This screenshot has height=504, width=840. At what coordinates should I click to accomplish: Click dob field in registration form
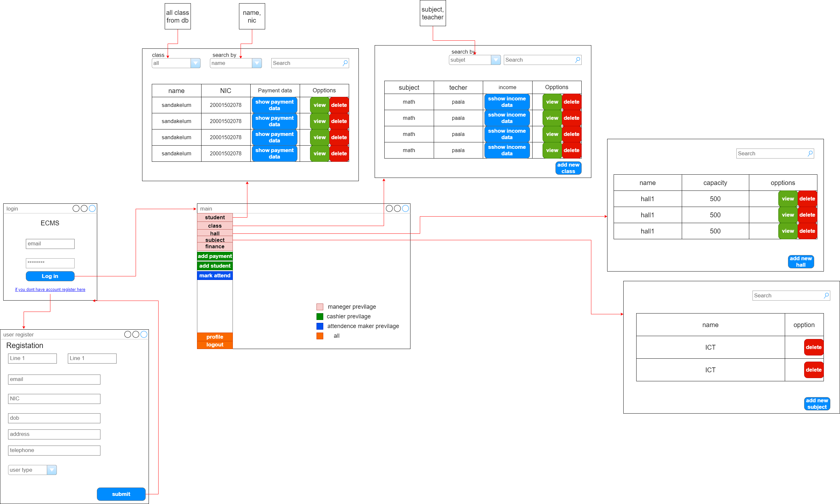(x=54, y=418)
